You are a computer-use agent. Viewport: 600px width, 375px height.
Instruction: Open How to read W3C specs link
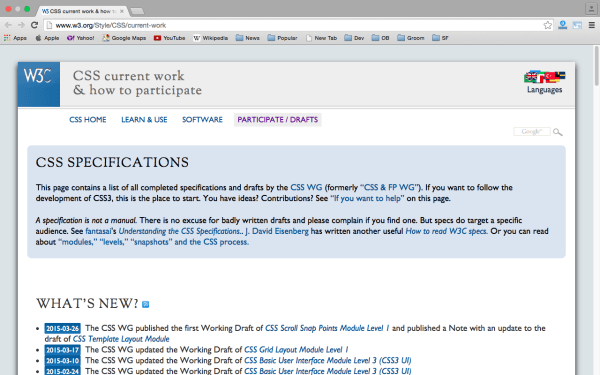coord(447,231)
